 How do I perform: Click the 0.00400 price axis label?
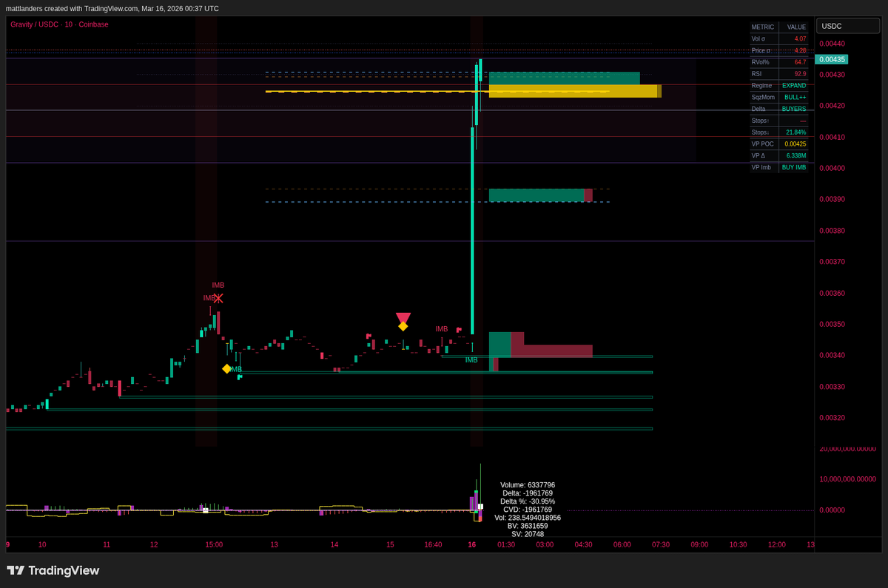pyautogui.click(x=832, y=169)
